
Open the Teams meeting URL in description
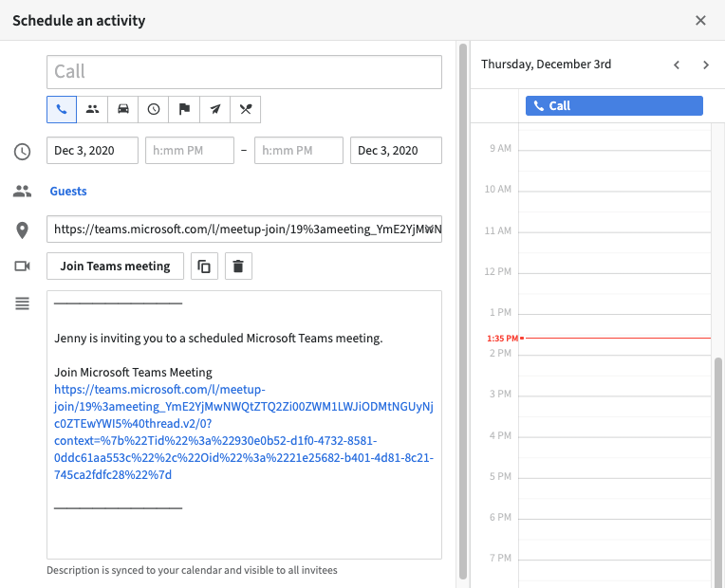click(244, 432)
